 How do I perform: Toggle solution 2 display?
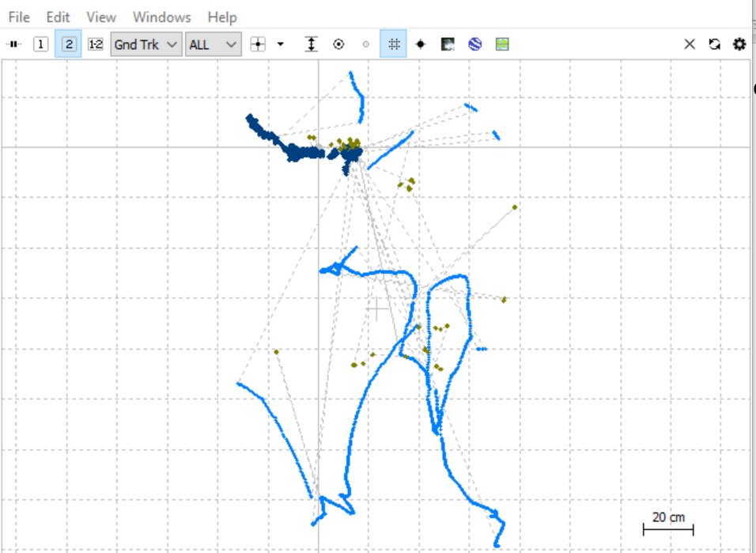[x=68, y=44]
